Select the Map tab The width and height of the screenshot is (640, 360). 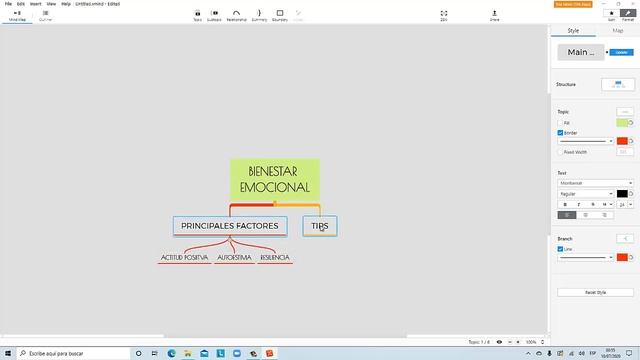tap(618, 31)
